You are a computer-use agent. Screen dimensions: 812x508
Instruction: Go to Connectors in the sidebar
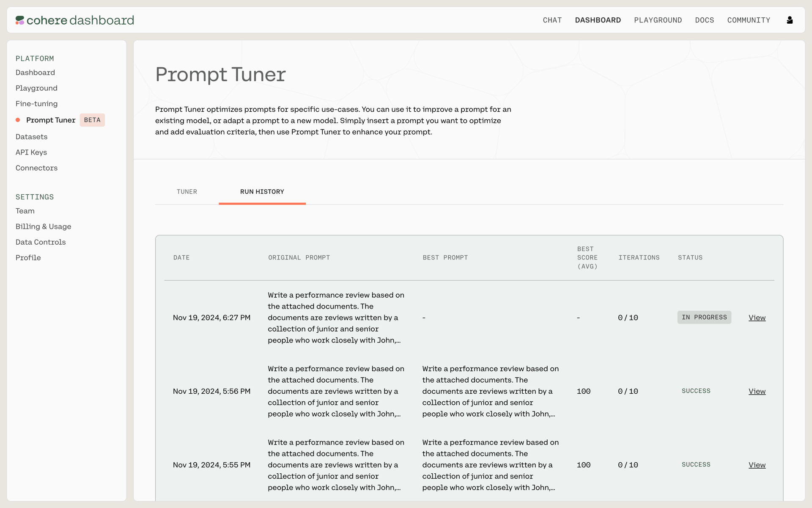37,168
